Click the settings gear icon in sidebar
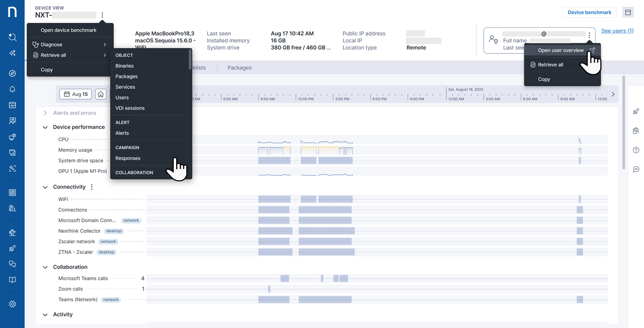This screenshot has width=644, height=328. point(12,304)
